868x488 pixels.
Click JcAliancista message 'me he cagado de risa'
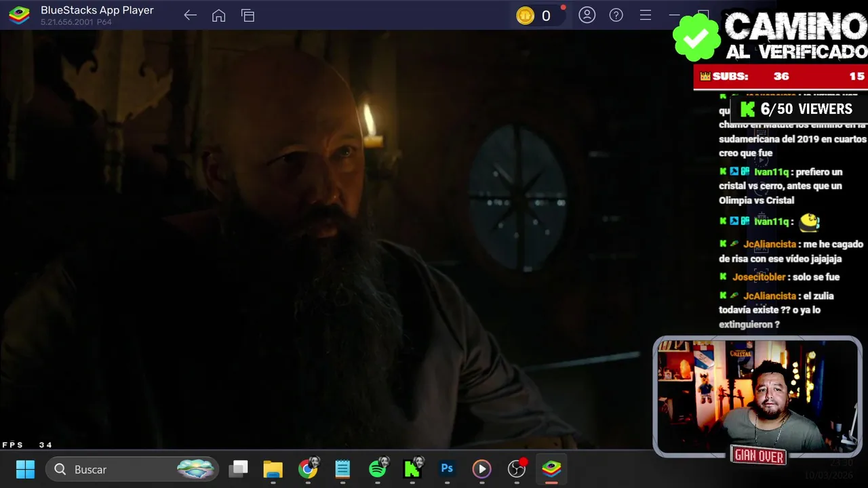pos(792,251)
